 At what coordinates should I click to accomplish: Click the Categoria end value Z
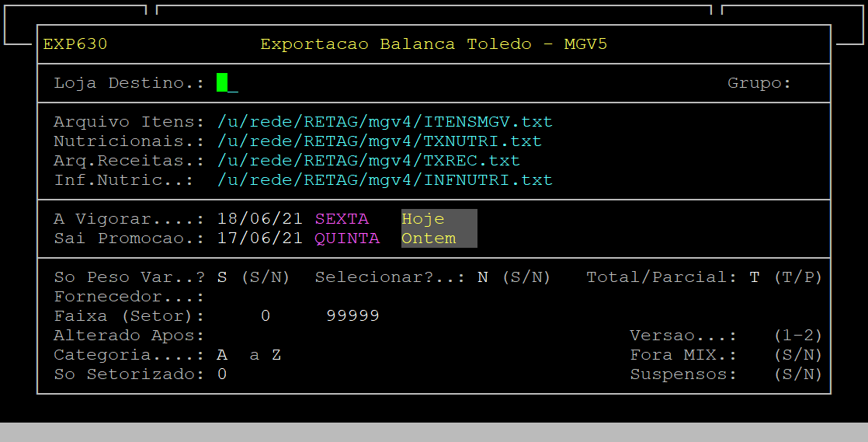(x=276, y=355)
